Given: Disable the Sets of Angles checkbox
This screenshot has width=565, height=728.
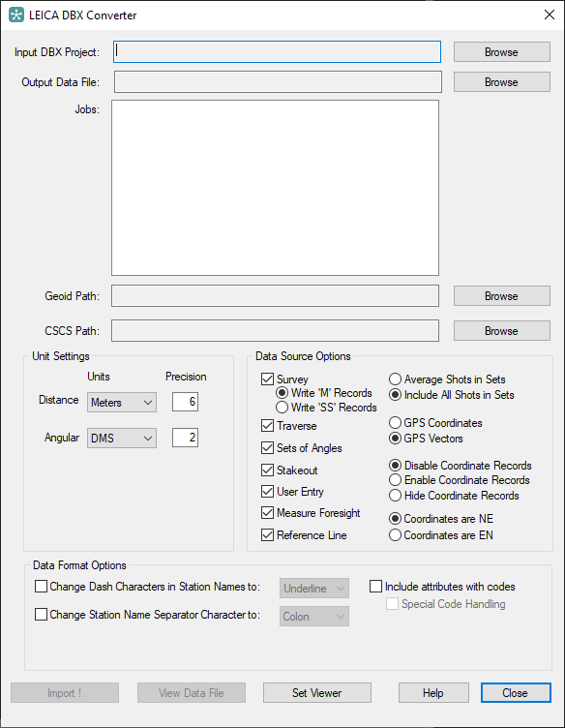Looking at the screenshot, I should [267, 447].
